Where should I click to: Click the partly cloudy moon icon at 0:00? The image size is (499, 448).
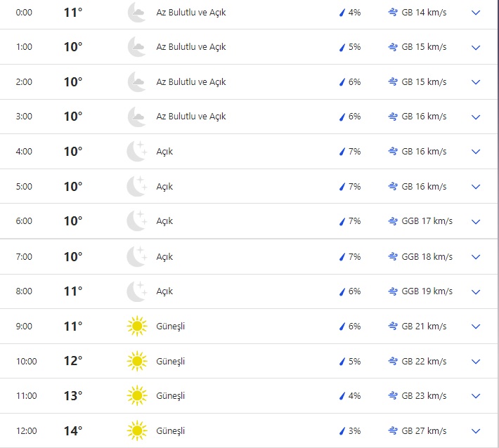pyautogui.click(x=136, y=12)
